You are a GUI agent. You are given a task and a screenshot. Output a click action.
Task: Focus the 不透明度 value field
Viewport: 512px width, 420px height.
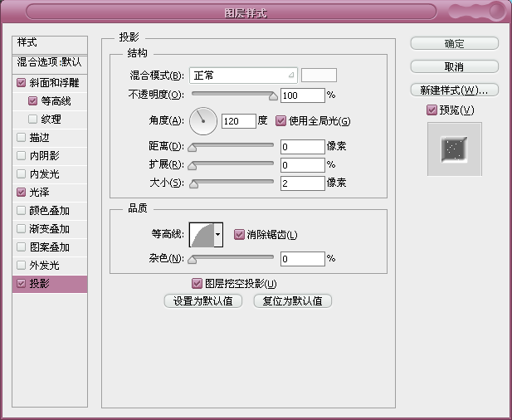point(303,95)
